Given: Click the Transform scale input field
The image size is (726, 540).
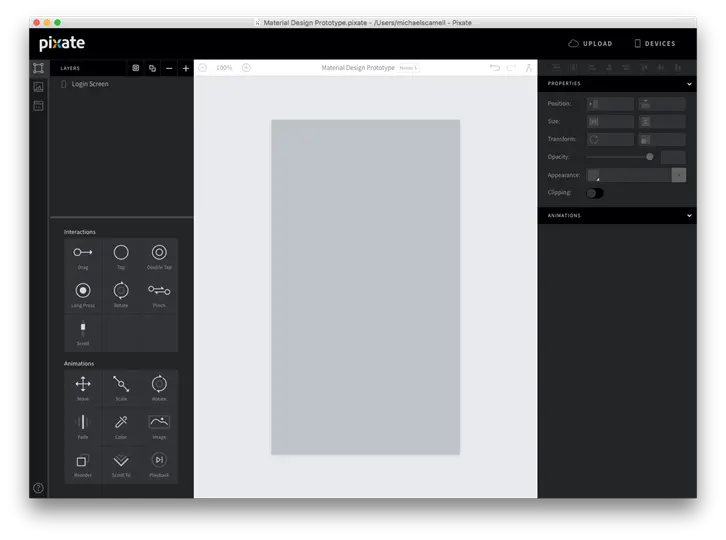Looking at the screenshot, I should 662,139.
